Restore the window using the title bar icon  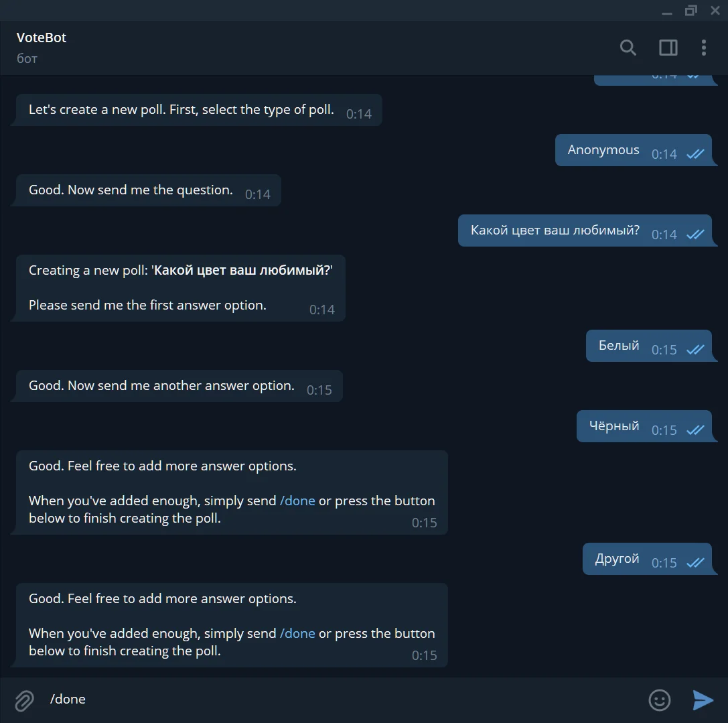pyautogui.click(x=691, y=10)
